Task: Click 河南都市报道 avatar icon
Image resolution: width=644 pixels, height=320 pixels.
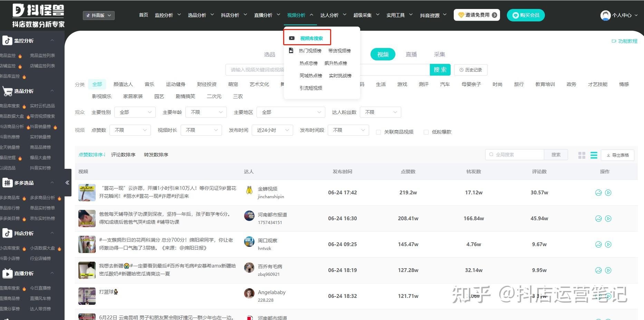Action: 249,216
